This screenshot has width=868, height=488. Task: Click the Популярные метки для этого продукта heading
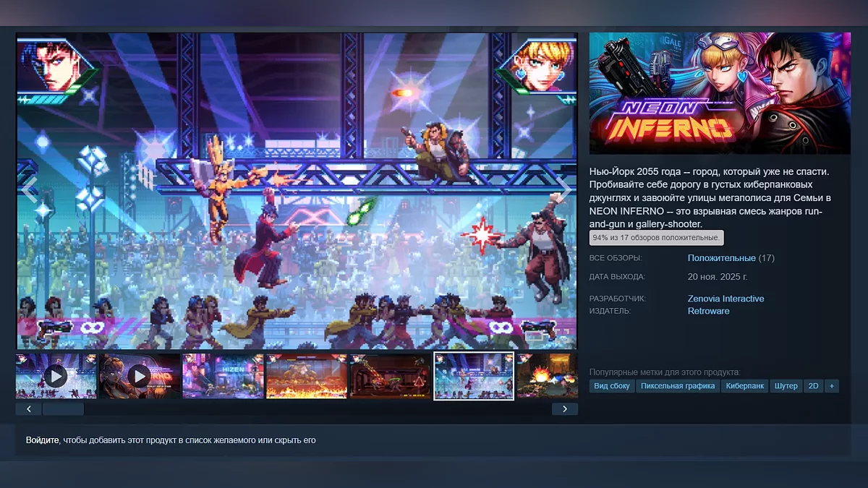click(665, 372)
